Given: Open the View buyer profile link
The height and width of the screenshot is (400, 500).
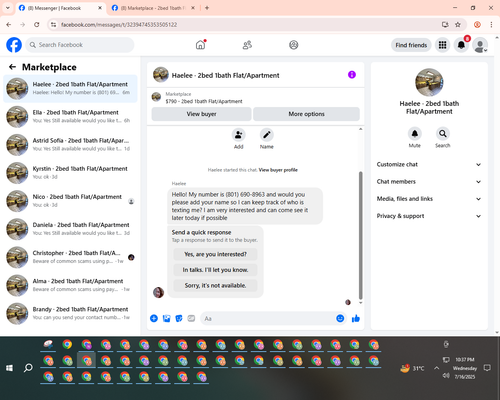Looking at the screenshot, I should (278, 170).
